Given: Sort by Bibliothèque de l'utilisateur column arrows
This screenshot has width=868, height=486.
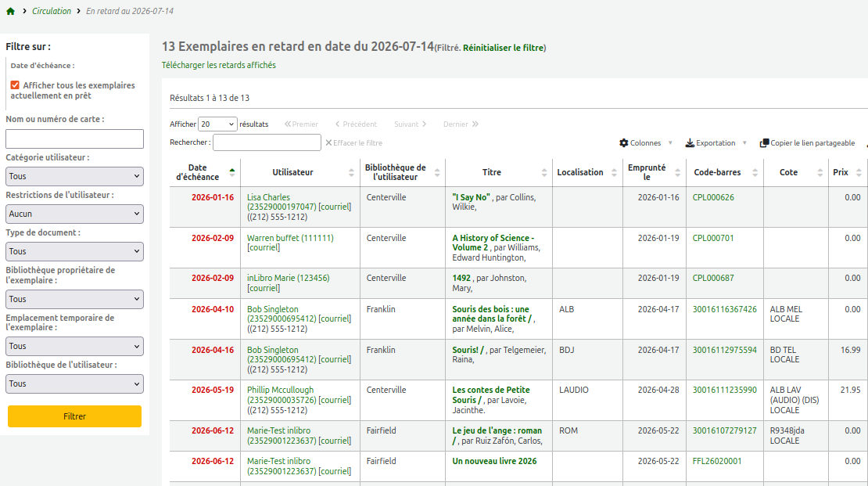Looking at the screenshot, I should click(x=437, y=172).
